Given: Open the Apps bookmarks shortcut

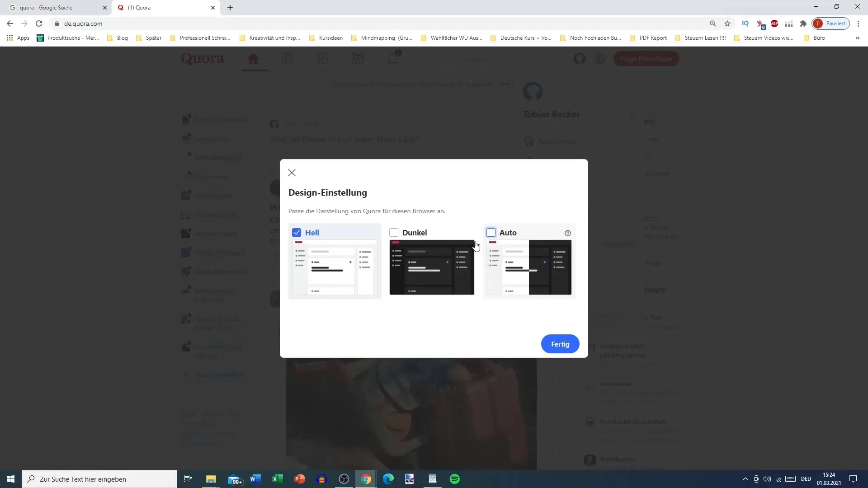Looking at the screenshot, I should pyautogui.click(x=18, y=38).
